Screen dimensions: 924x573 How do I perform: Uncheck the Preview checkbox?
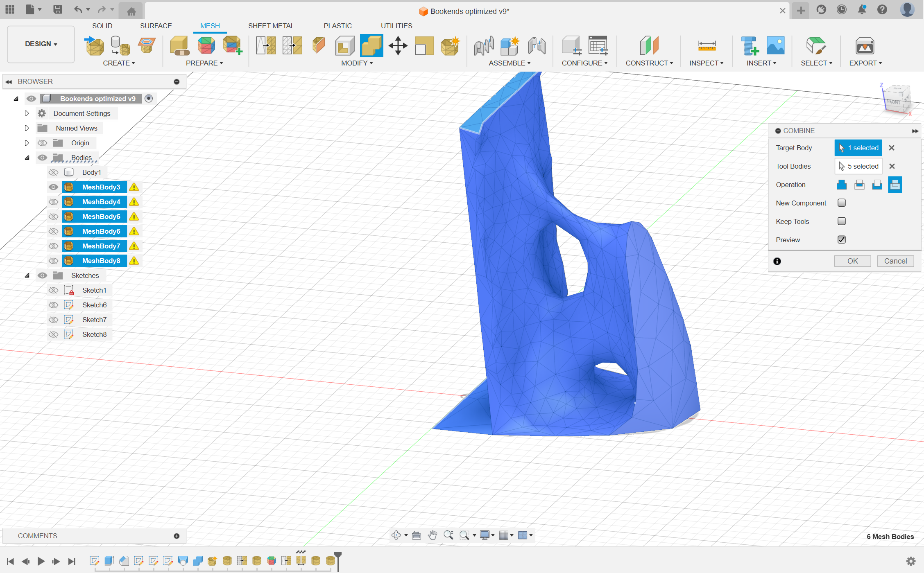point(842,239)
